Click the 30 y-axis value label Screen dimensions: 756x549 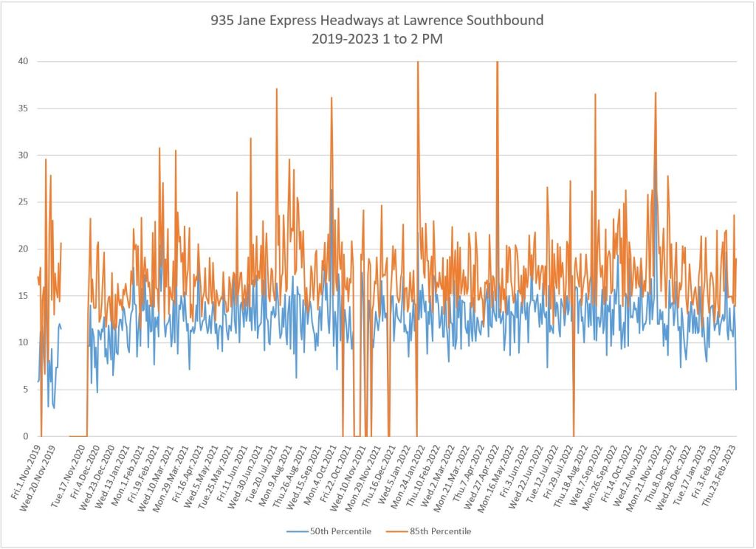point(24,155)
